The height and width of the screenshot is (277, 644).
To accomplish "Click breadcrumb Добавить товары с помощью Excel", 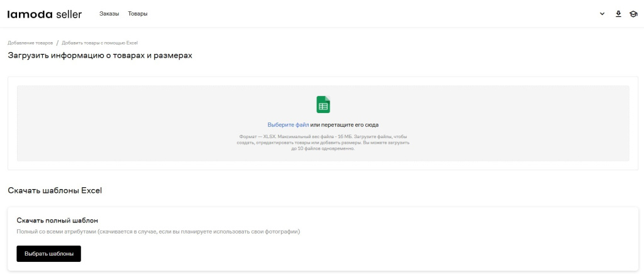I will pyautogui.click(x=99, y=43).
